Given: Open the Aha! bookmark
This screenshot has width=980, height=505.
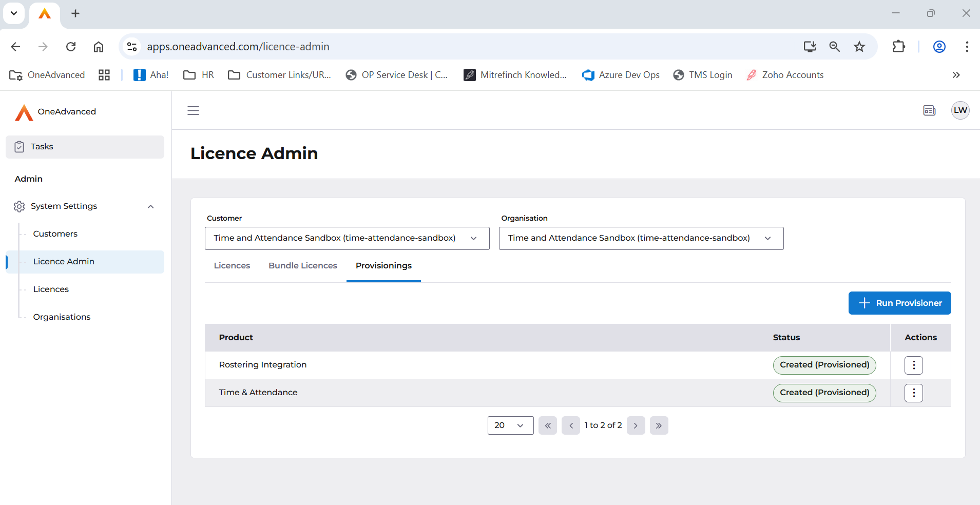Looking at the screenshot, I should point(151,75).
